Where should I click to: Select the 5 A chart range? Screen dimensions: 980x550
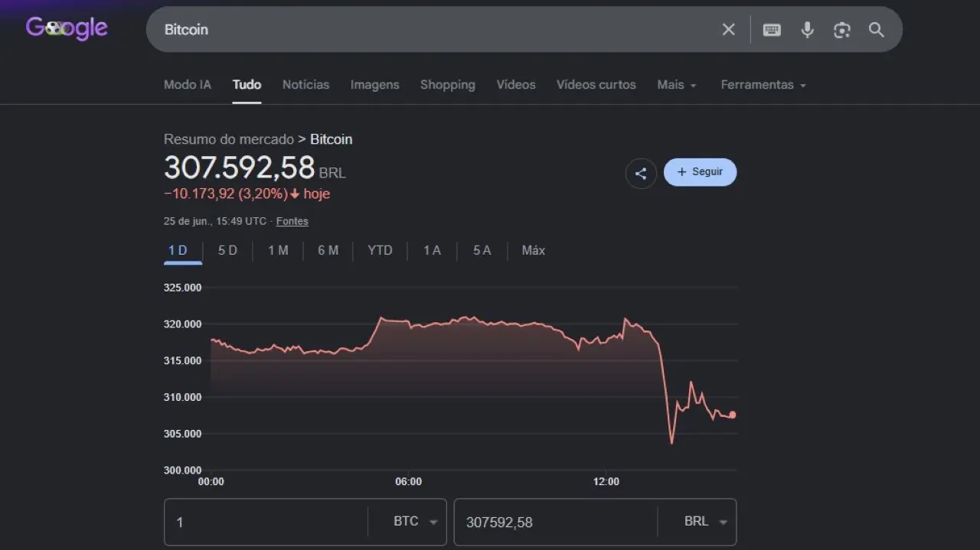[x=482, y=250]
